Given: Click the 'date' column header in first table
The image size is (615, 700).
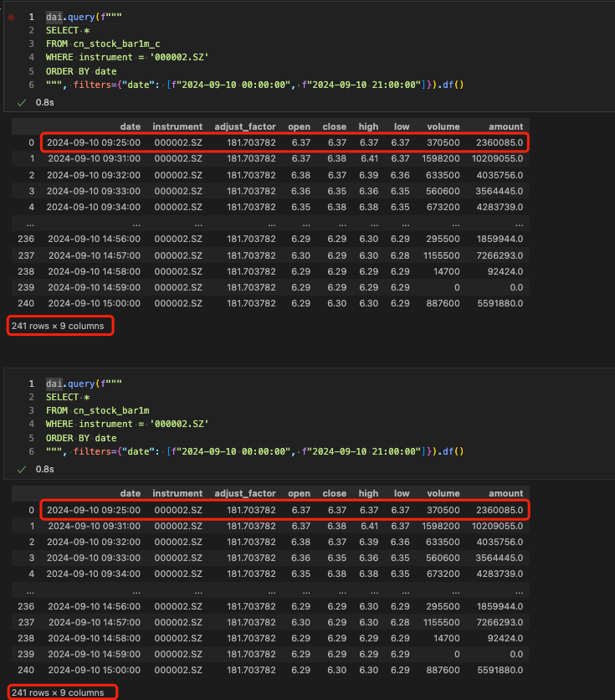Looking at the screenshot, I should click(131, 127).
